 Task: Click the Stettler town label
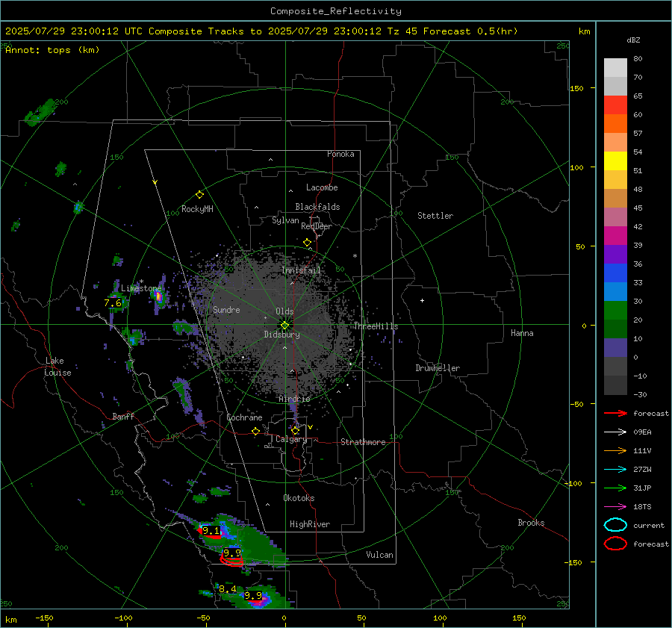pos(435,216)
